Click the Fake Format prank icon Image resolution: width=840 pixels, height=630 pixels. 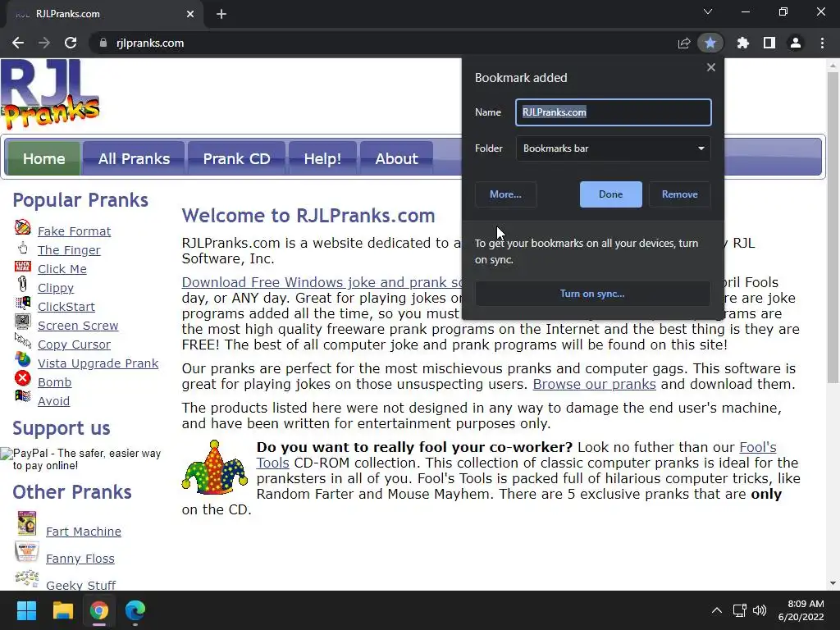22,227
